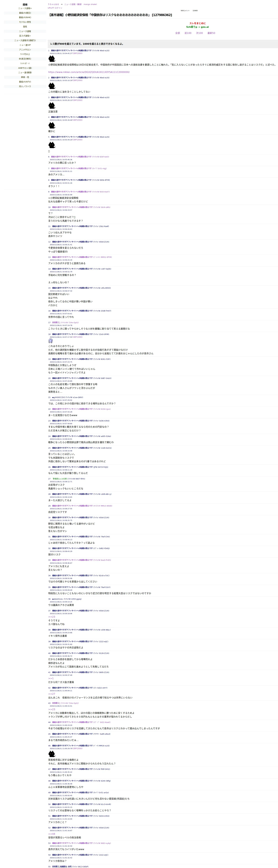This screenshot has width=278, height=868.
Task: Follow the >>23 anchor in post 37
Action: pyautogui.click(x=52, y=617)
